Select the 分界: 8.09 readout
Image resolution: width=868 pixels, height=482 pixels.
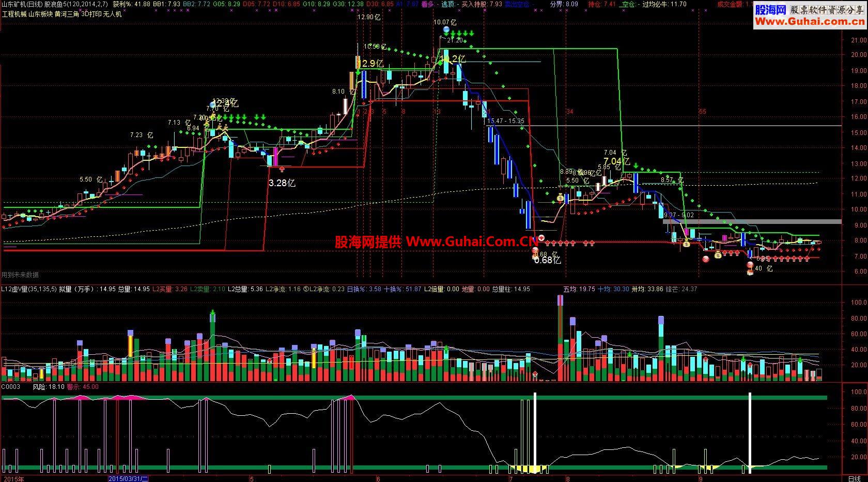[x=564, y=4]
